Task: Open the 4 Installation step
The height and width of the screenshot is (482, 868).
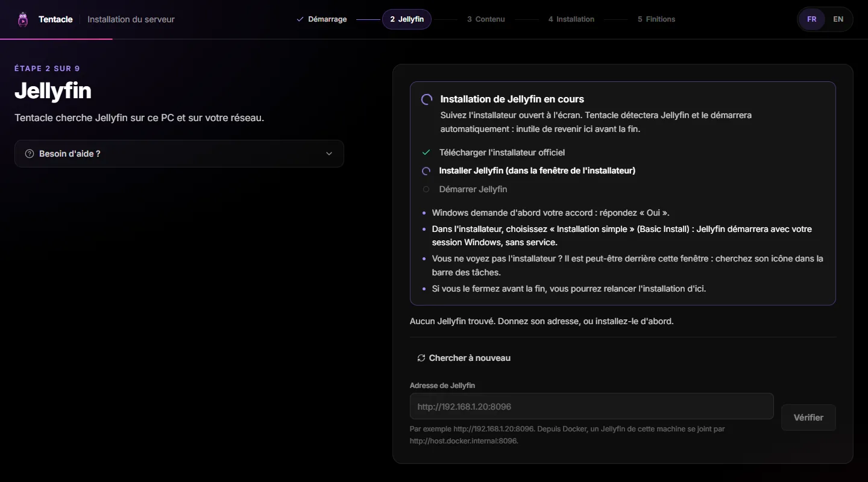Action: (571, 19)
